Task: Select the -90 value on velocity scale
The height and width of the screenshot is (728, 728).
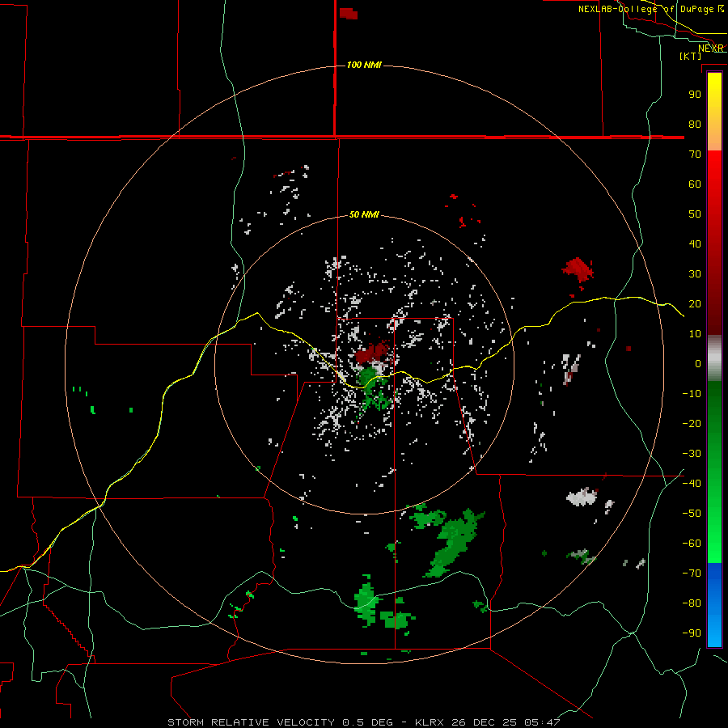Action: [x=692, y=633]
